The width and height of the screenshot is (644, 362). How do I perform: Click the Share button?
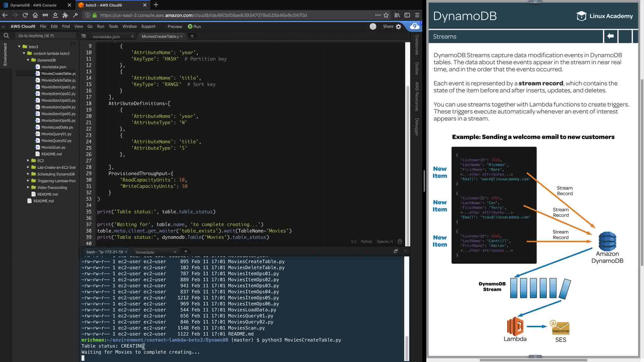pos(388,26)
